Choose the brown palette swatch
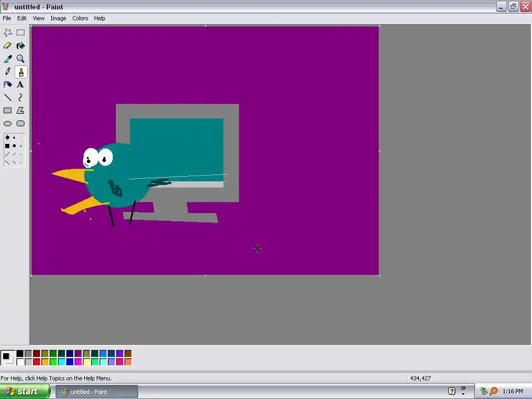This screenshot has height=399, width=532. pyautogui.click(x=128, y=354)
